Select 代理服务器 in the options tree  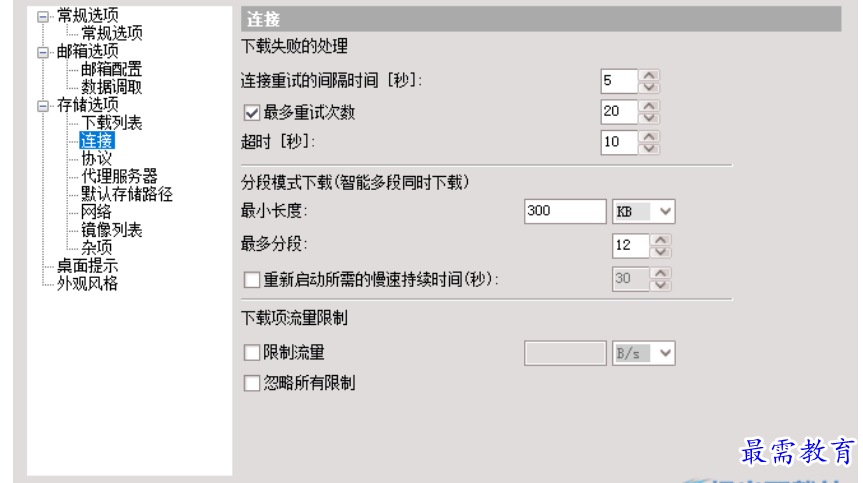[119, 176]
